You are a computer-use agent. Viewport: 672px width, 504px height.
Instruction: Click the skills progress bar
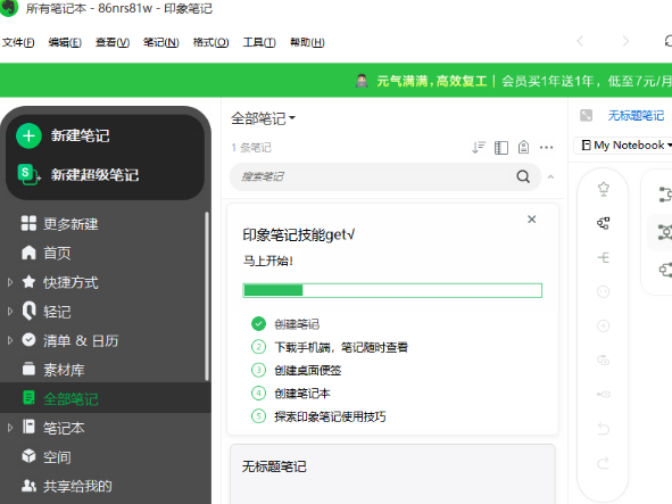click(392, 291)
